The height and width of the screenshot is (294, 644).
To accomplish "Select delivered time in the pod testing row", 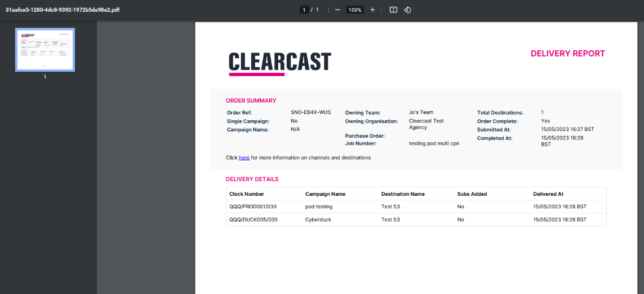I will pyautogui.click(x=560, y=207).
